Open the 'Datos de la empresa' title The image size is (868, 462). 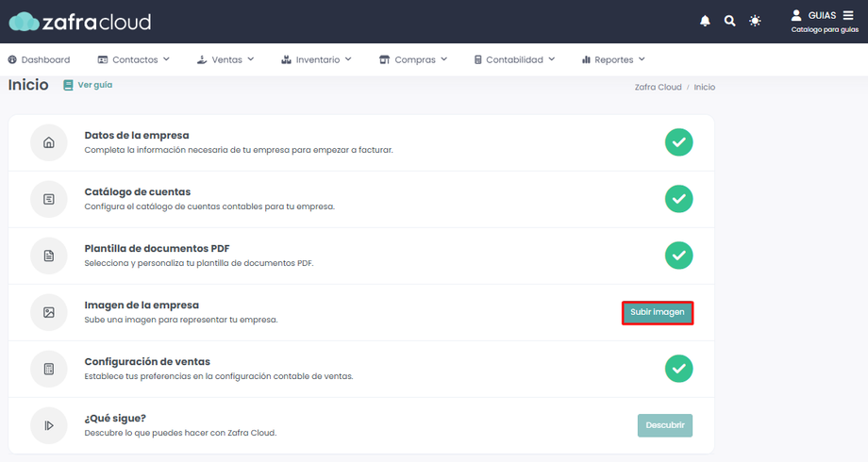point(137,135)
